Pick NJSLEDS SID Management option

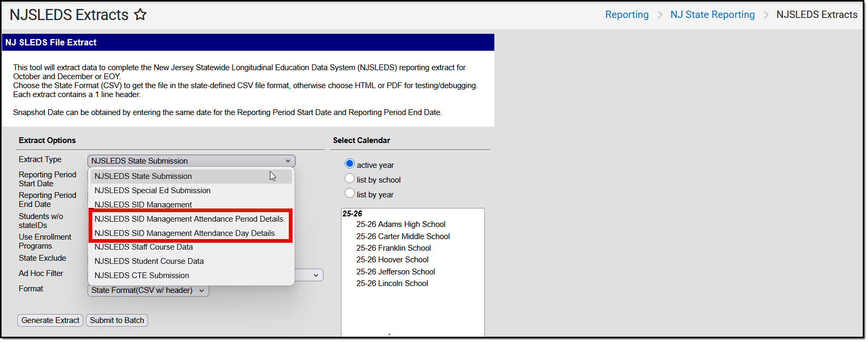[x=191, y=204]
